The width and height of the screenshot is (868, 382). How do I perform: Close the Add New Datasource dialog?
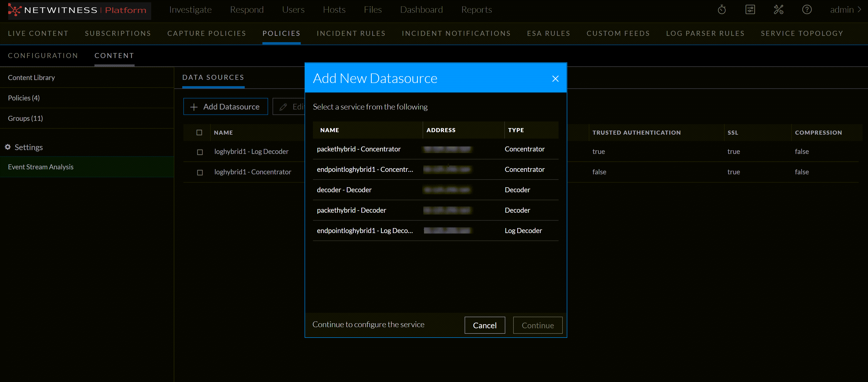click(555, 78)
